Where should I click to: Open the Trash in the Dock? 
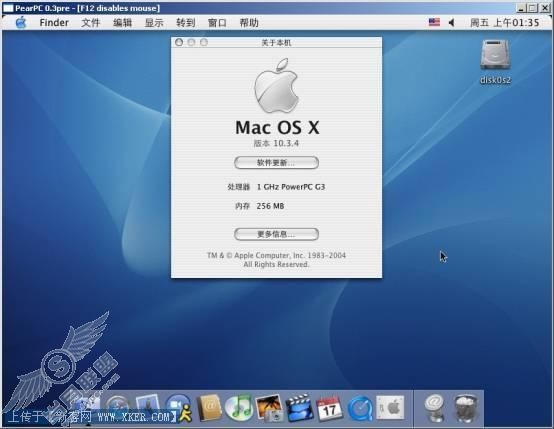pos(466,409)
